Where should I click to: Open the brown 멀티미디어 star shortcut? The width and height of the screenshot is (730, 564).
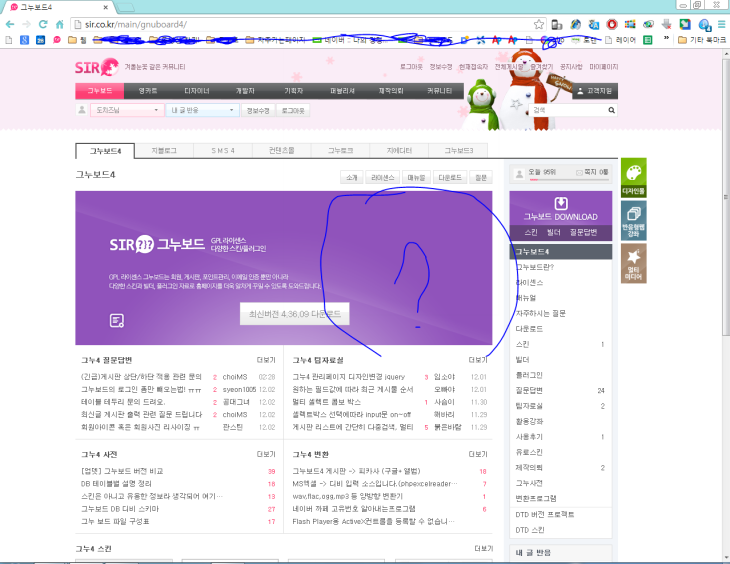(634, 264)
